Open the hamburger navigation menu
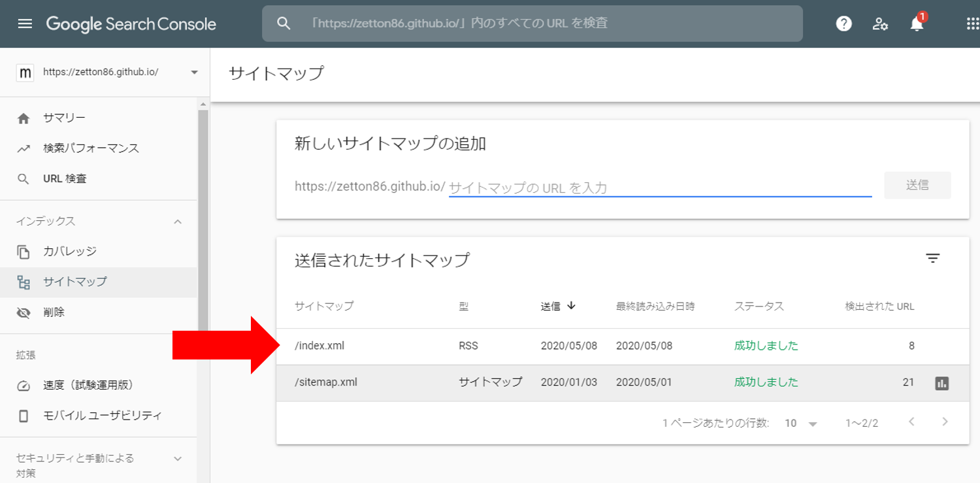 tap(25, 24)
